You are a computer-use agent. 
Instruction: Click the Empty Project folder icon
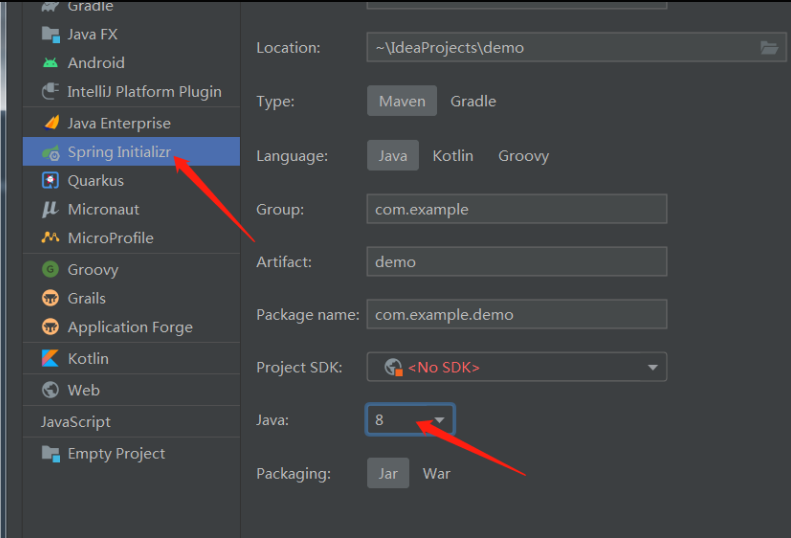(x=50, y=453)
